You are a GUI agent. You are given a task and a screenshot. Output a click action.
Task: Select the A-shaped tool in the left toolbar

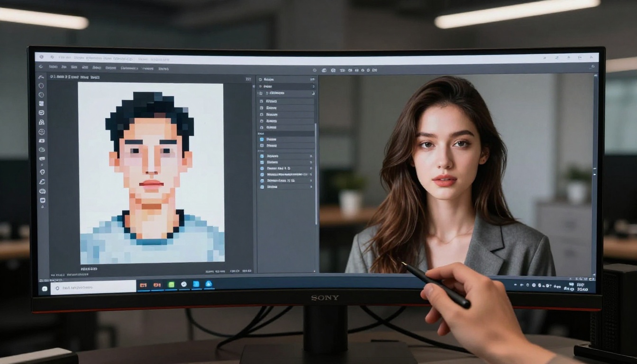42,122
